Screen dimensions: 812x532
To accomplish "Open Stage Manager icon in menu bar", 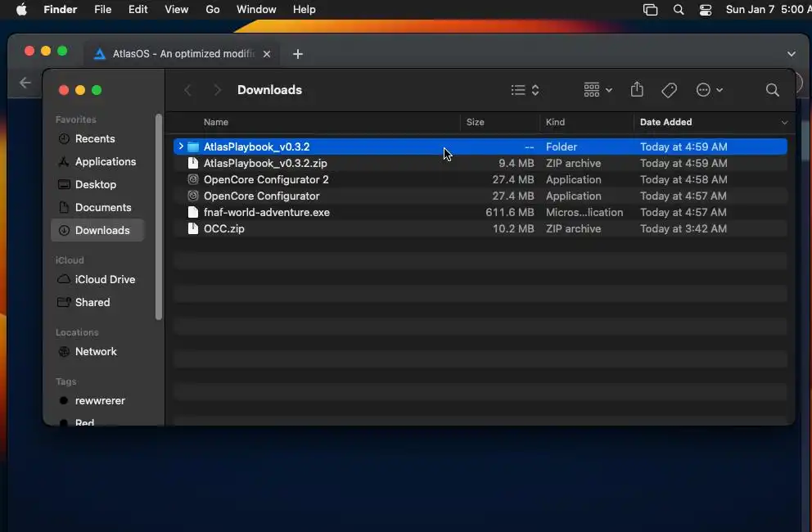I will [x=650, y=9].
